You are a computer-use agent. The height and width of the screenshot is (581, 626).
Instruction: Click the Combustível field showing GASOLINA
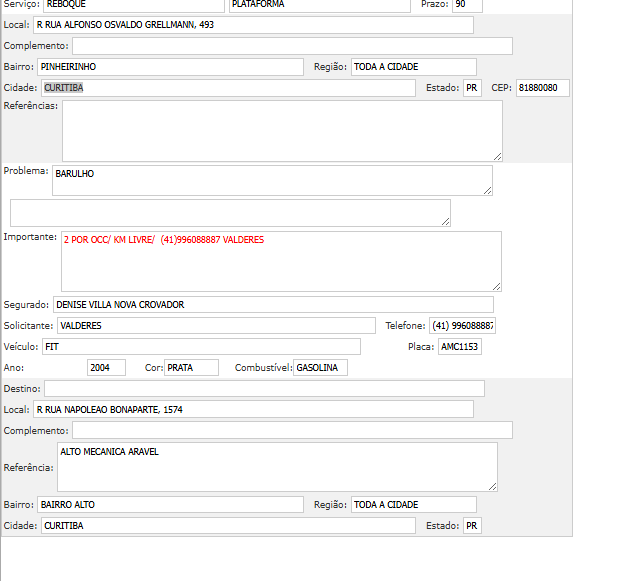(320, 368)
